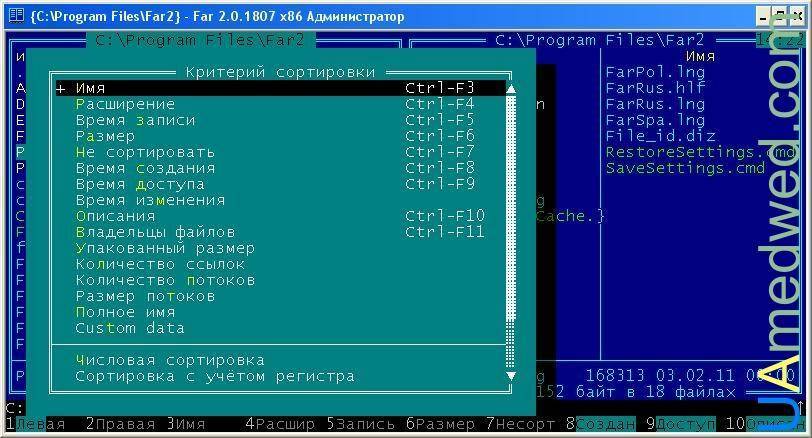Screen dimensions: 812x438
Task: Select Размер потоков entry
Action: pos(280,296)
